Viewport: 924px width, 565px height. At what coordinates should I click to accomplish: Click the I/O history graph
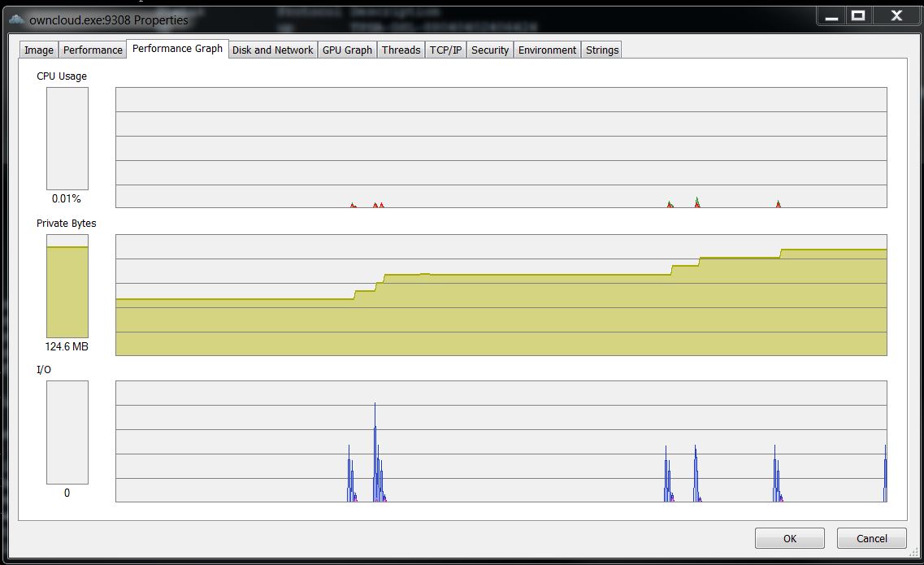pyautogui.click(x=501, y=441)
